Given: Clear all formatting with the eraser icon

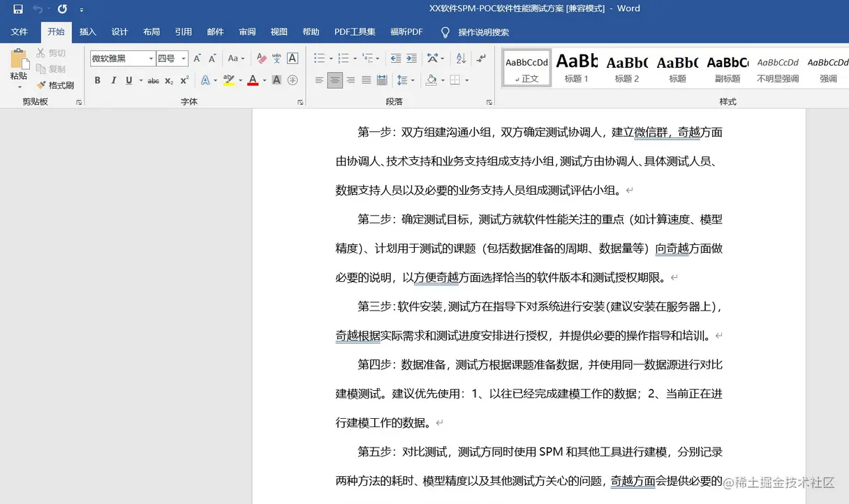Looking at the screenshot, I should click(262, 59).
